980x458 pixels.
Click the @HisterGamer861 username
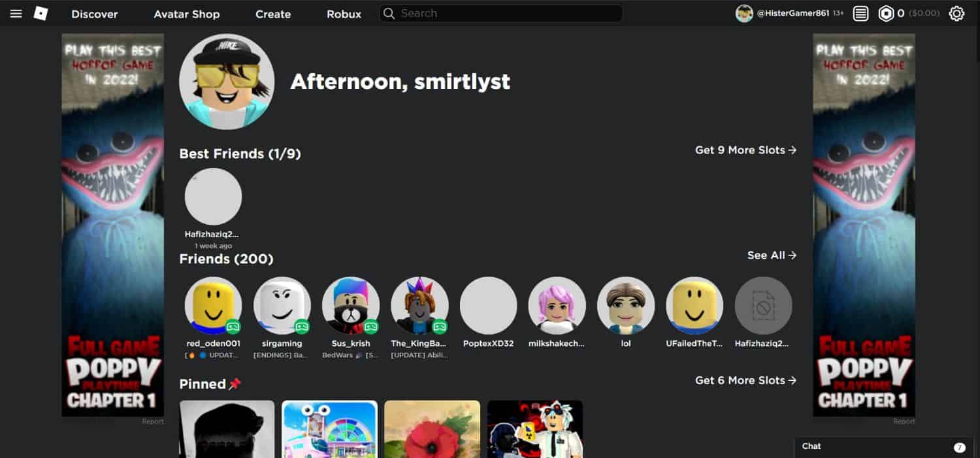793,13
